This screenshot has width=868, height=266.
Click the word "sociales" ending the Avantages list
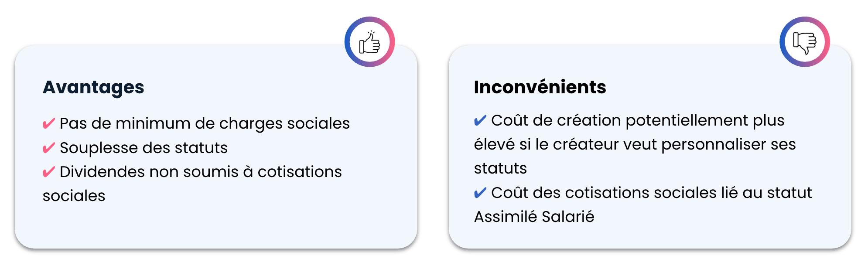74,196
